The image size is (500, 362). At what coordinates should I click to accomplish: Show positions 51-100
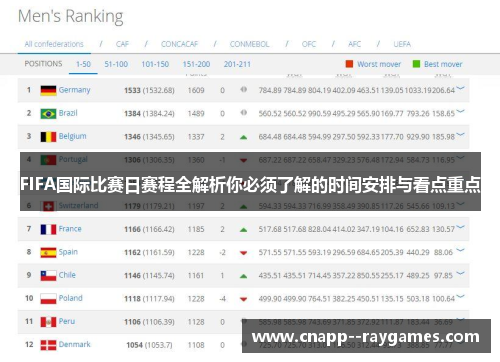point(116,64)
